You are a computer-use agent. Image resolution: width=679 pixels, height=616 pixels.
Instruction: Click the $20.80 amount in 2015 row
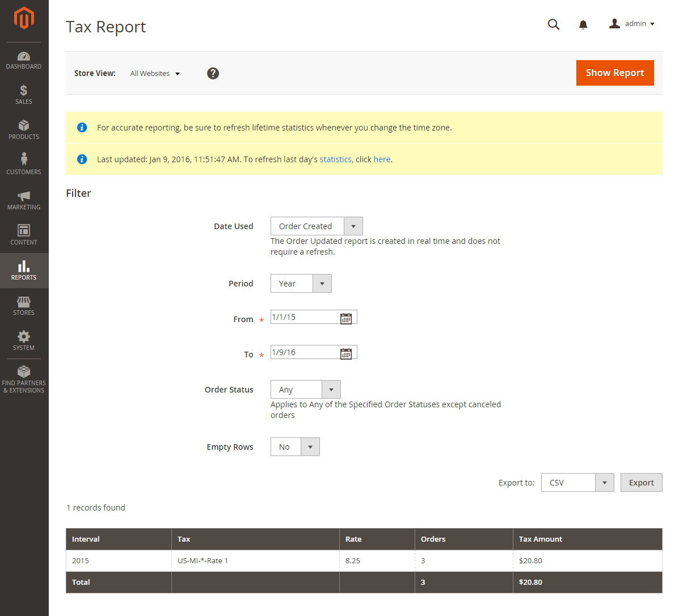pyautogui.click(x=530, y=560)
